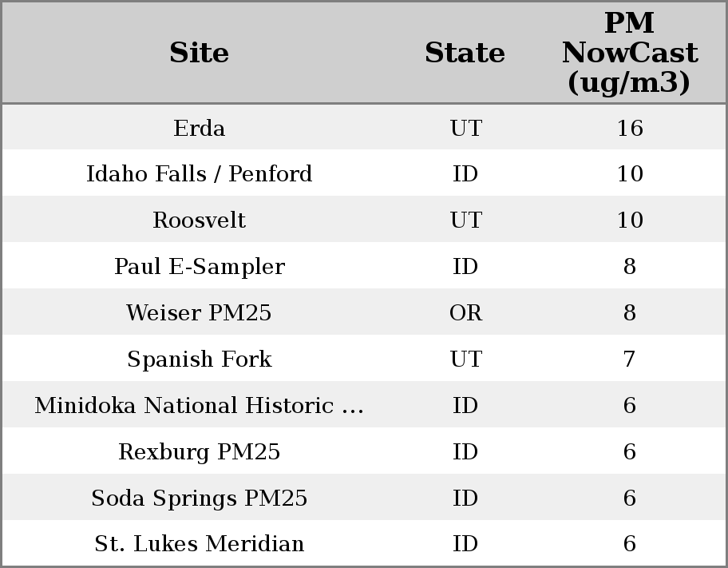Screen dimensions: 728x568
Task: Select the Roosvelt site name
Action: click(199, 220)
